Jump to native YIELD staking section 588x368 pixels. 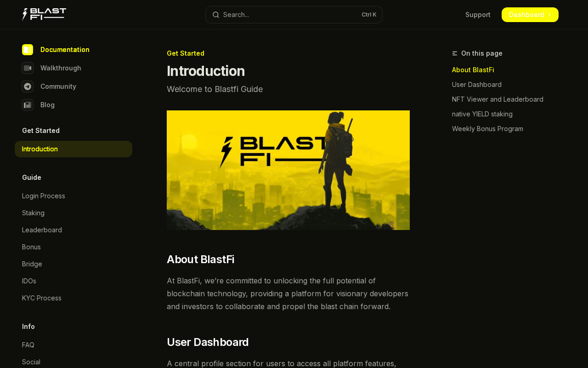482,114
